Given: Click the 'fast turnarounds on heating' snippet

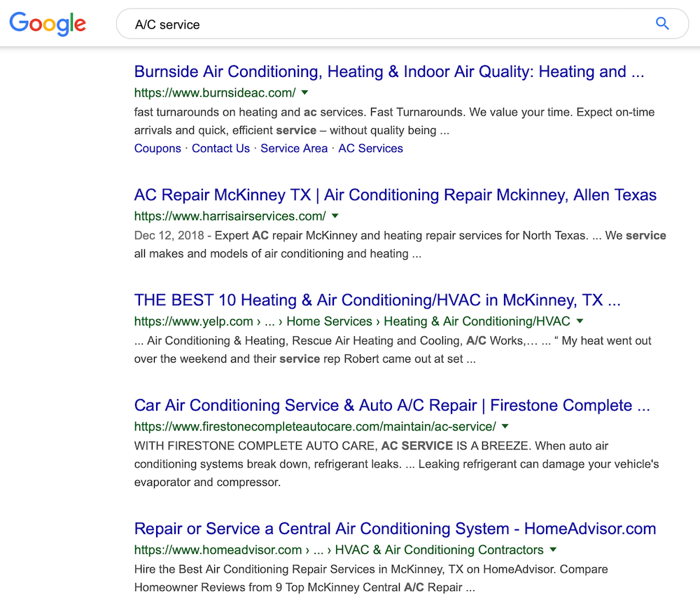Looking at the screenshot, I should click(x=394, y=121).
